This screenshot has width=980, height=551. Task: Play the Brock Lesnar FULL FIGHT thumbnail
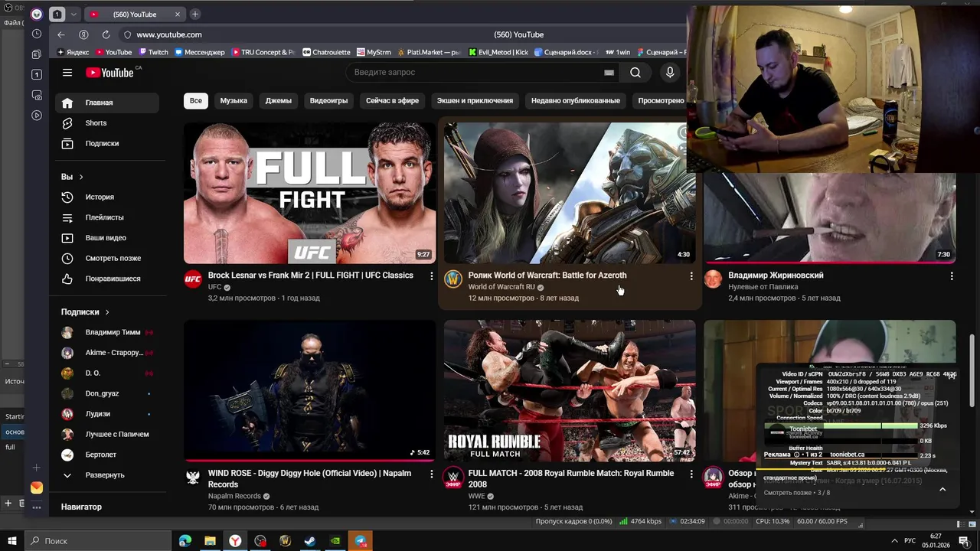click(x=309, y=193)
